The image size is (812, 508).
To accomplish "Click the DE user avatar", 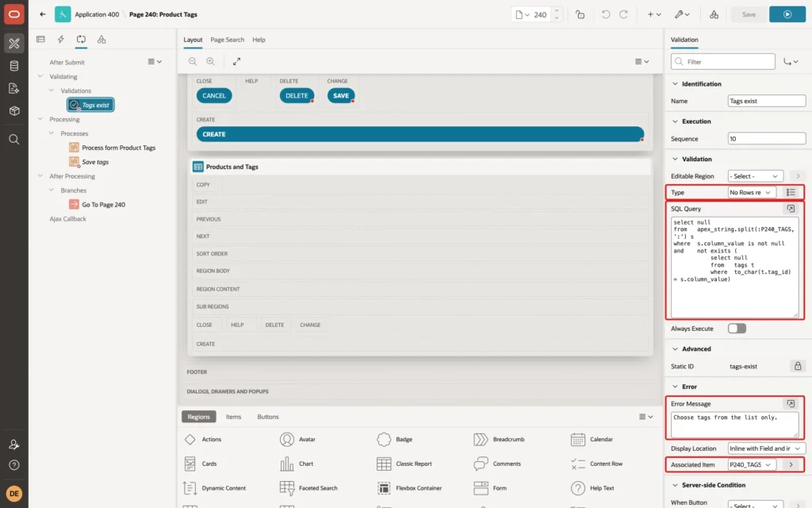I will [14, 493].
